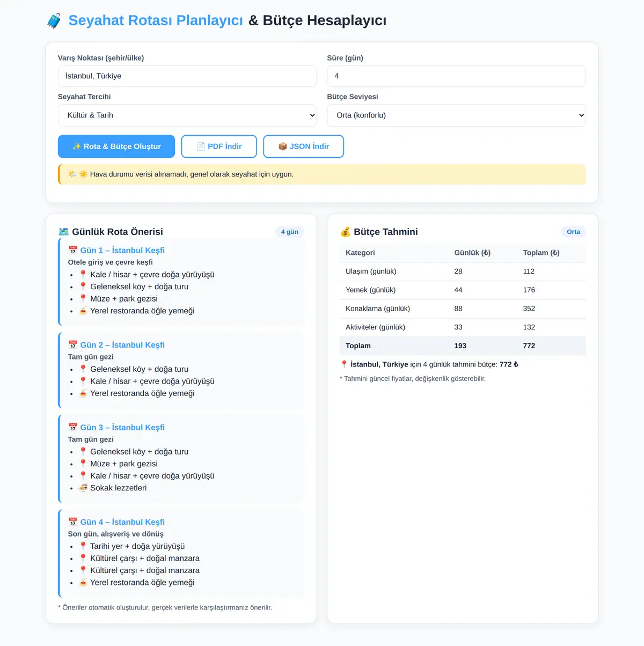Click the Konaklama (günlük) table row label

378,309
